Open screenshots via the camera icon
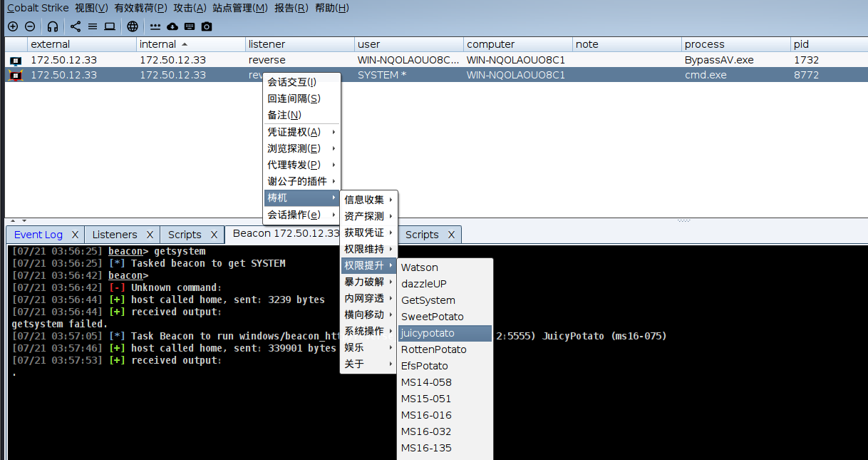Screen dimensions: 868x460 [x=207, y=26]
